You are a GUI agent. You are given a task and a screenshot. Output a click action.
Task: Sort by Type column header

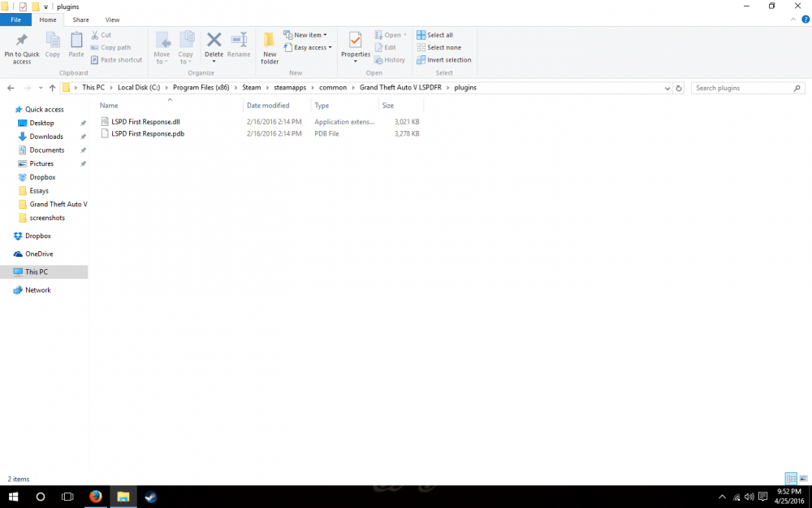coord(345,105)
